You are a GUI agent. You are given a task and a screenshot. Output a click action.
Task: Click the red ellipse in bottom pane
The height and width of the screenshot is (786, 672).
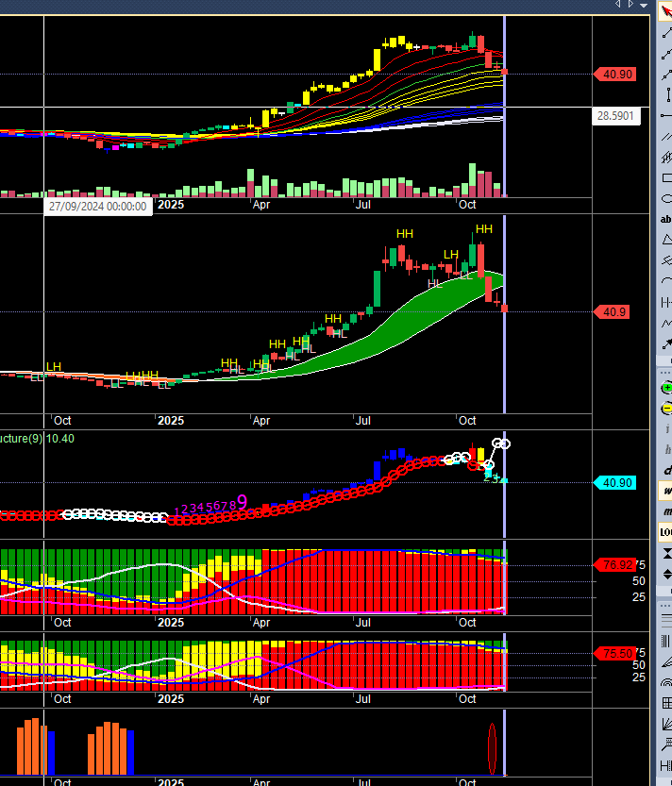click(x=492, y=748)
